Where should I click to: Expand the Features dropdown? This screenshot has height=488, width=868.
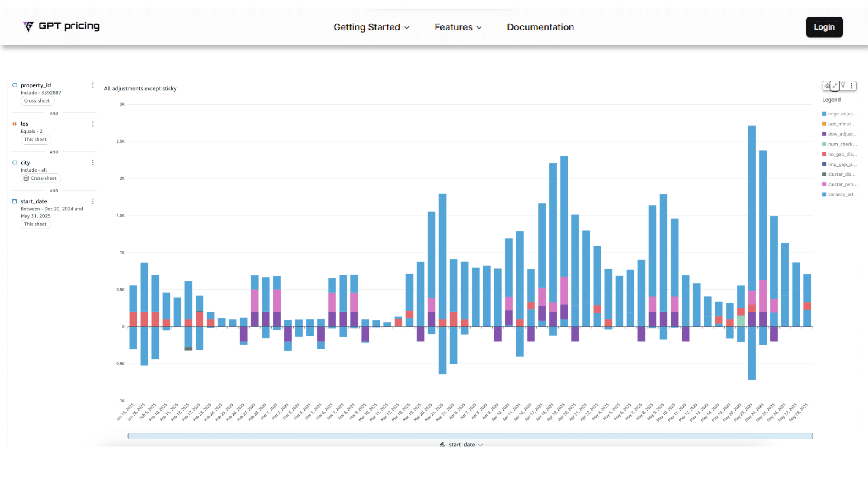[458, 27]
